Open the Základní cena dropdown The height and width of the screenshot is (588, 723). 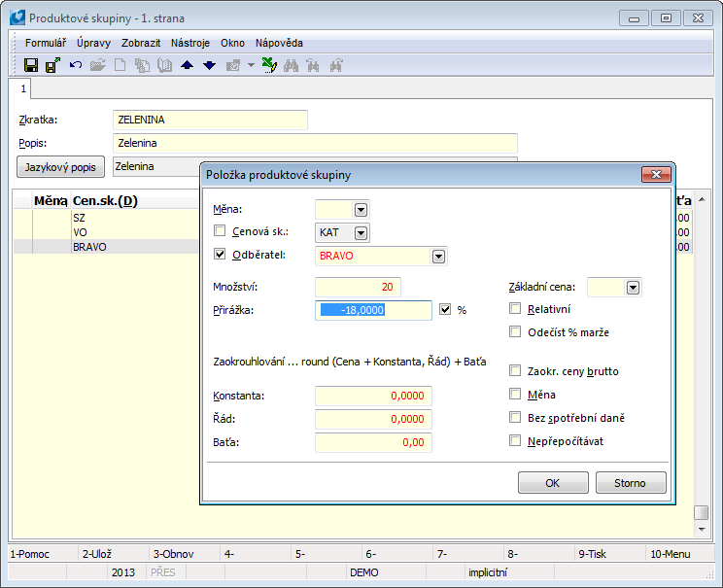point(633,287)
